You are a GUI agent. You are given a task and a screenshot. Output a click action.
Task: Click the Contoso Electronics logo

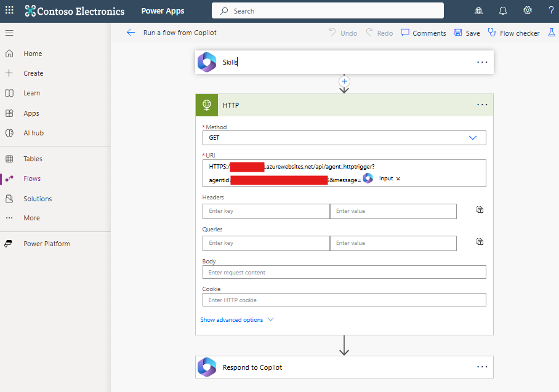74,11
